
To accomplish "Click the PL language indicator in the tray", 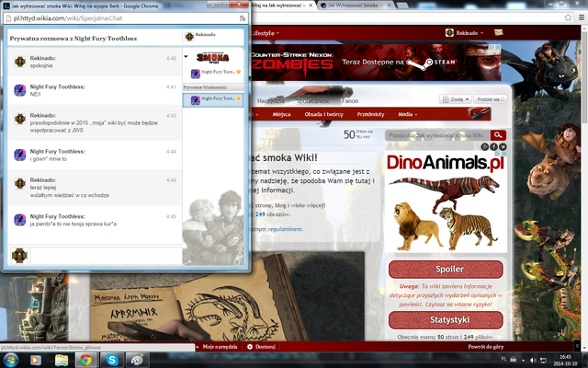I will (503, 360).
